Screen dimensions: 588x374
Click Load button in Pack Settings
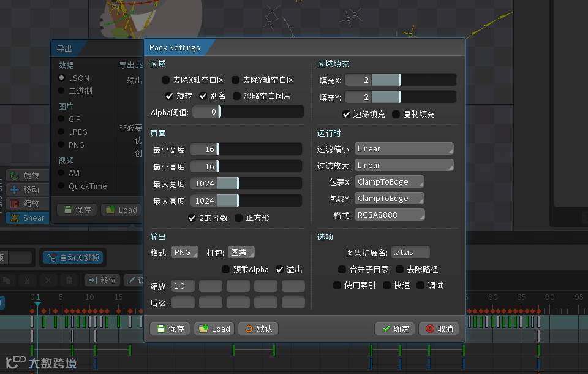(x=214, y=329)
